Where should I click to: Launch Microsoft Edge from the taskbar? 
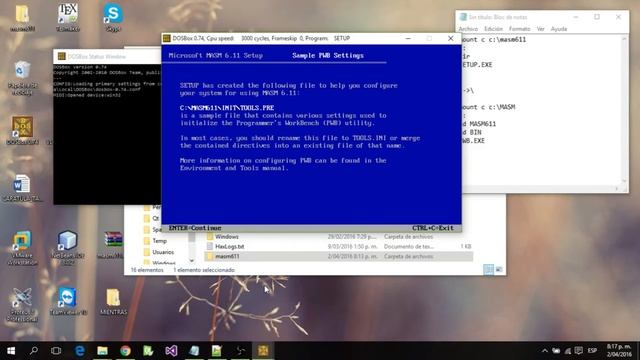(80, 351)
